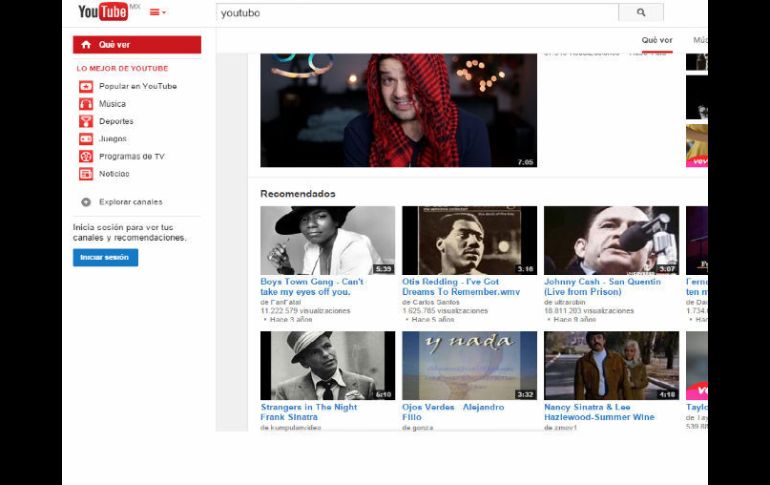Open the Deportes channel icon
770x485 pixels.
(x=86, y=122)
